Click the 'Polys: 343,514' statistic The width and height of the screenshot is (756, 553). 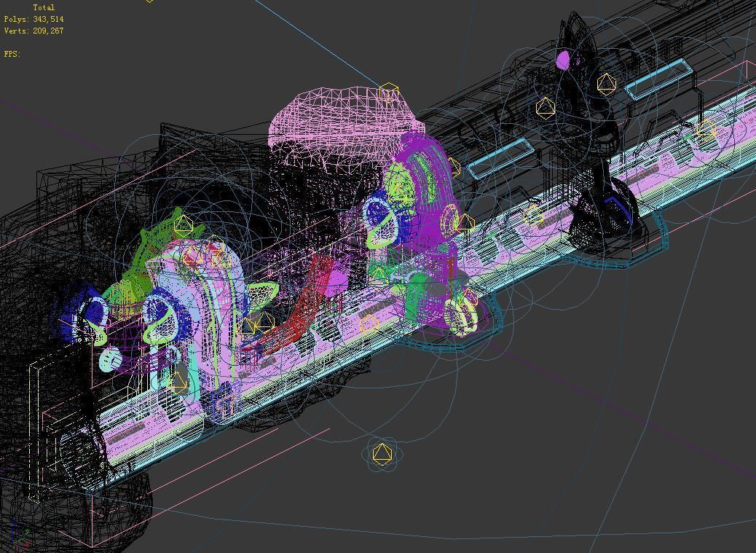(x=34, y=19)
